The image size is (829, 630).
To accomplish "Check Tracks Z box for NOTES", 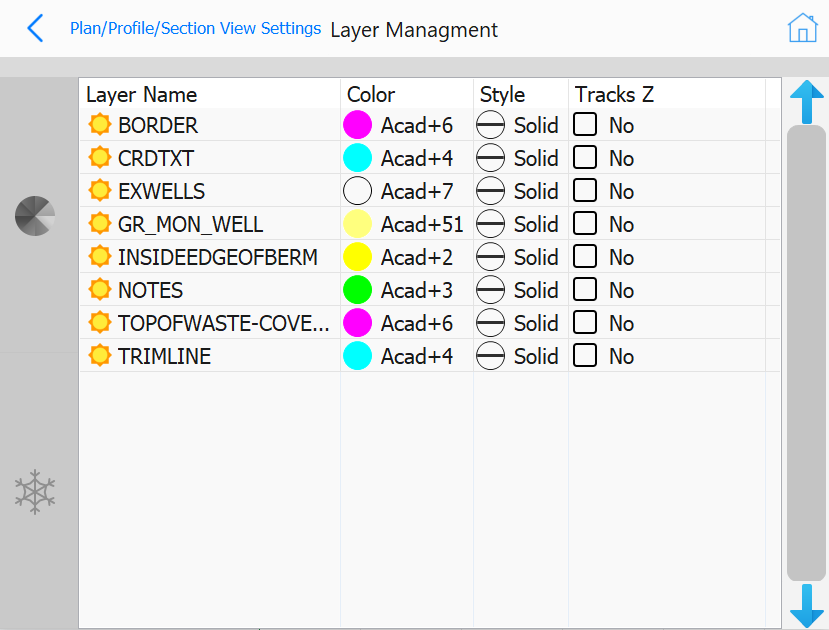I will (x=585, y=289).
